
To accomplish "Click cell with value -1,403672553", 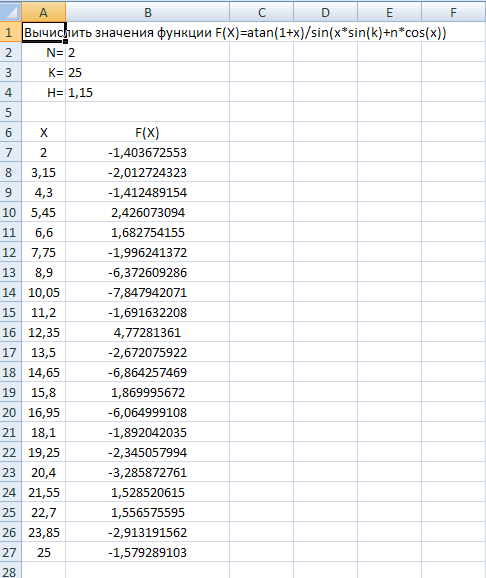I will point(147,152).
